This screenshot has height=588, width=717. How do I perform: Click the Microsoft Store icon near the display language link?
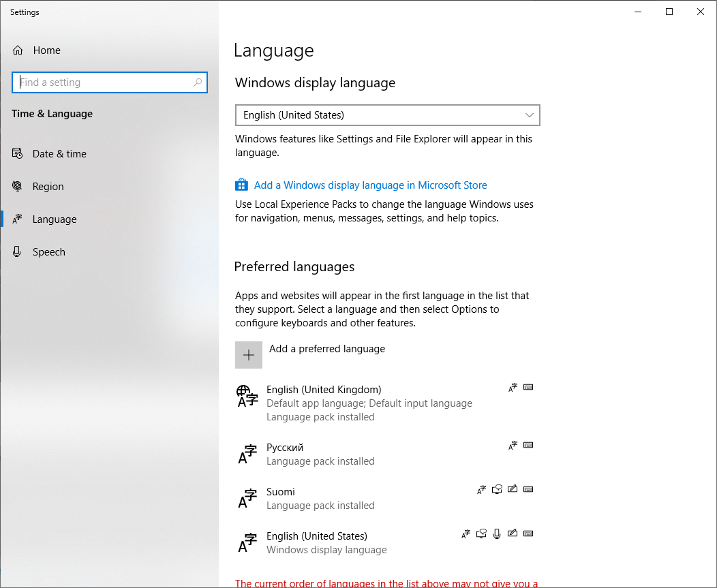[x=241, y=185]
